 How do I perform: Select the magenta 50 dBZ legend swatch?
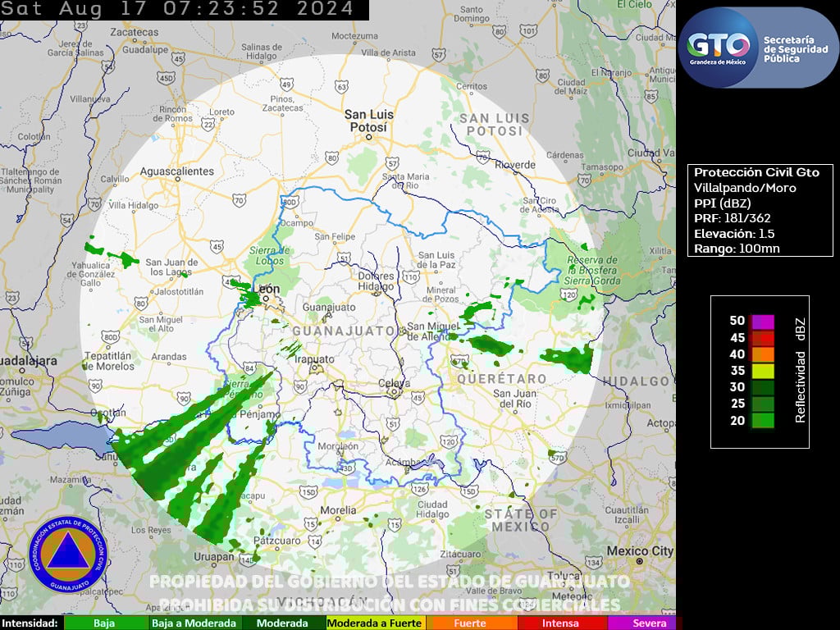[x=763, y=321]
